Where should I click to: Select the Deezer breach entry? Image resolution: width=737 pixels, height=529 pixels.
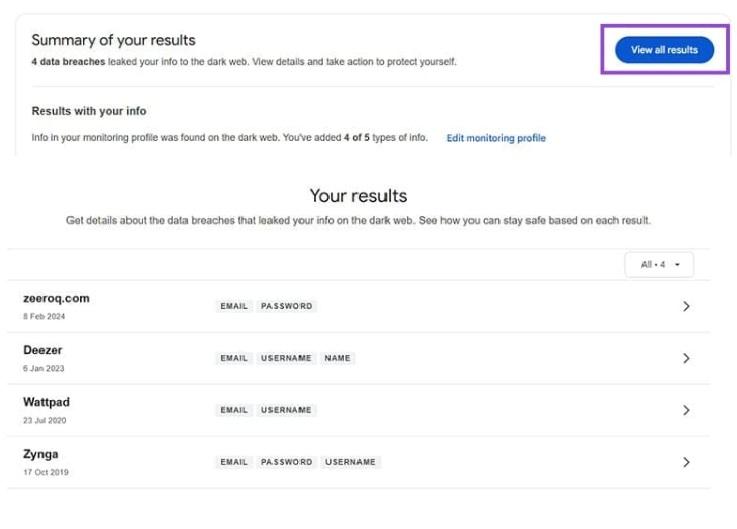pyautogui.click(x=359, y=358)
